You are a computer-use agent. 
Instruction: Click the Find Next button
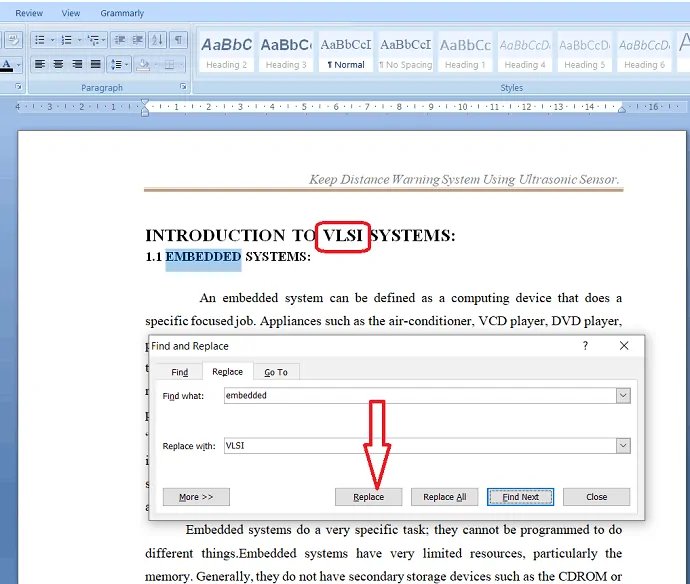coord(521,497)
